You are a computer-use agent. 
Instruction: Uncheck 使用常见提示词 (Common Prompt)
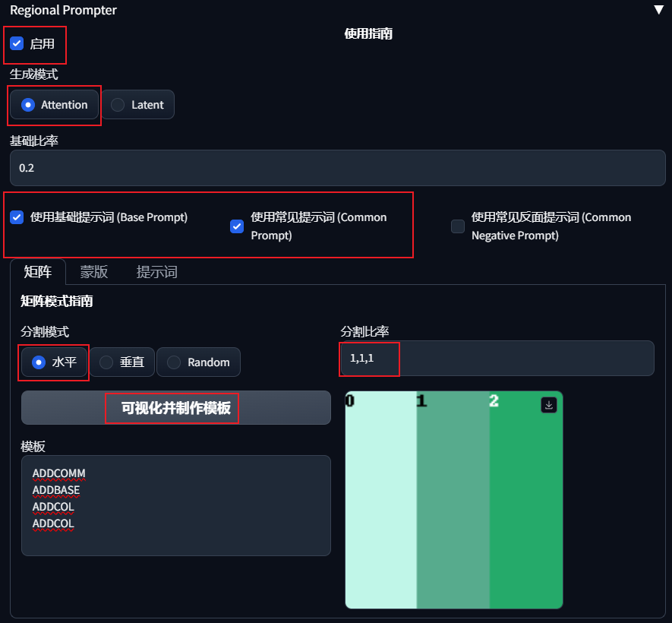pos(236,226)
